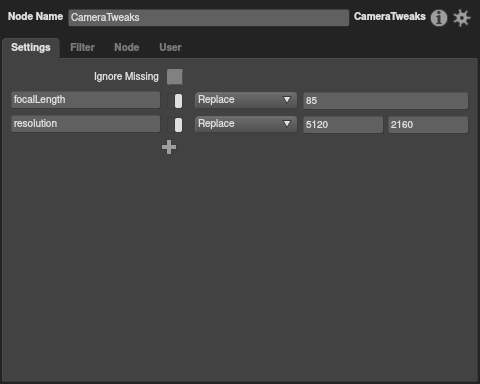Image resolution: width=480 pixels, height=384 pixels.
Task: Open the node info icon
Action: [439, 18]
